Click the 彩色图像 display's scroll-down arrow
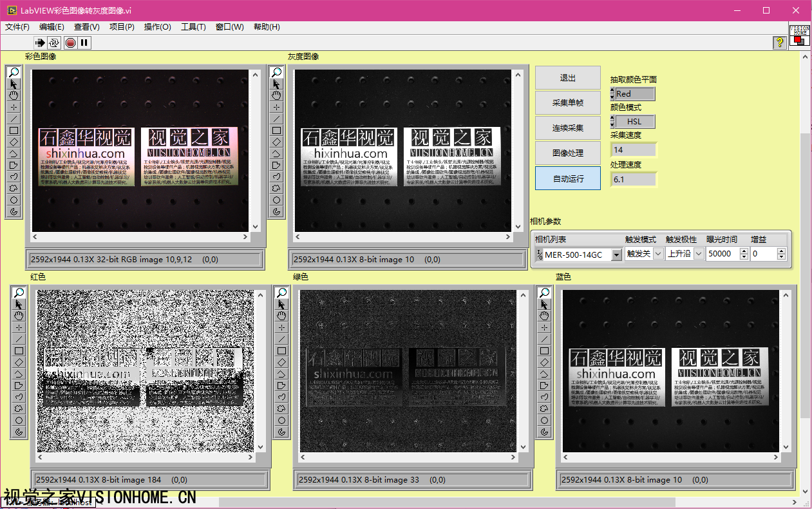Viewport: 812px width, 509px height. tap(256, 227)
